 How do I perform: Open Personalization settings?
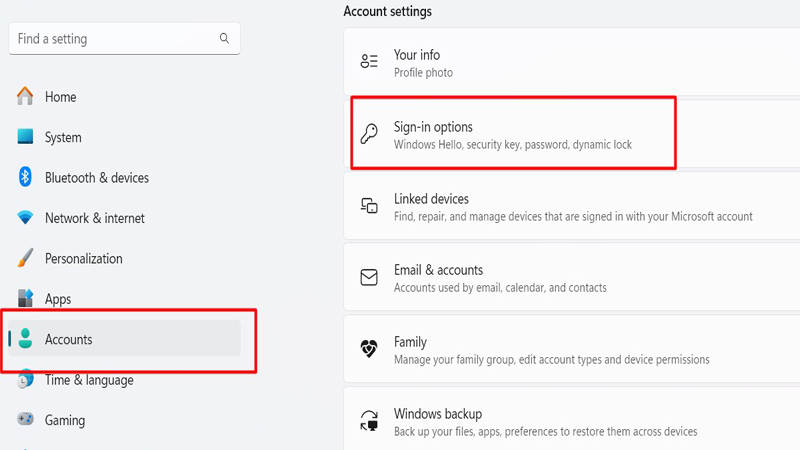(84, 258)
